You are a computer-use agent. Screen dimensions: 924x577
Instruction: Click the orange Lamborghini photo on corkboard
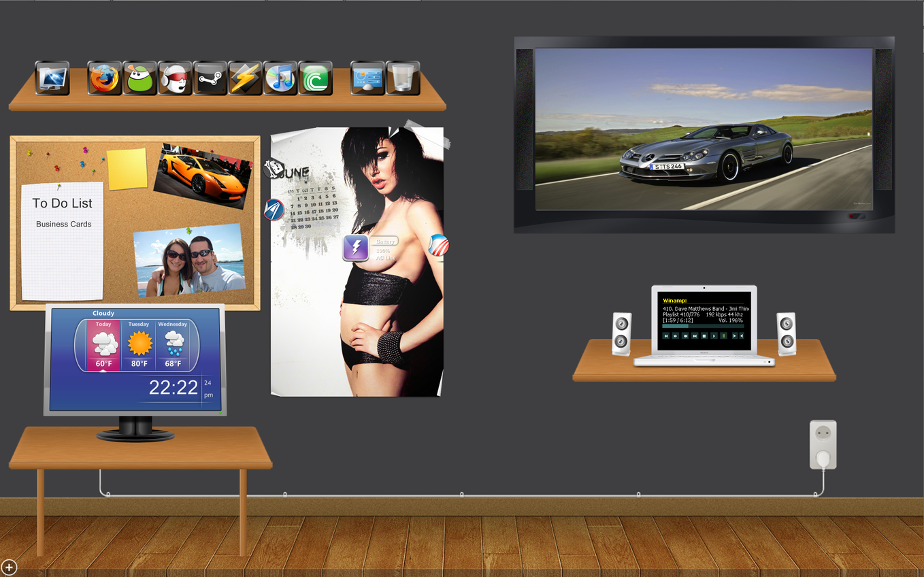(202, 175)
